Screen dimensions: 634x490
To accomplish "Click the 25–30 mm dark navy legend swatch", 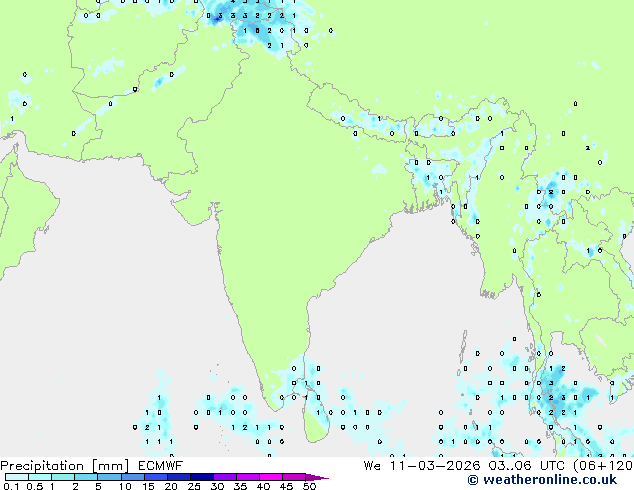I will tap(202, 477).
